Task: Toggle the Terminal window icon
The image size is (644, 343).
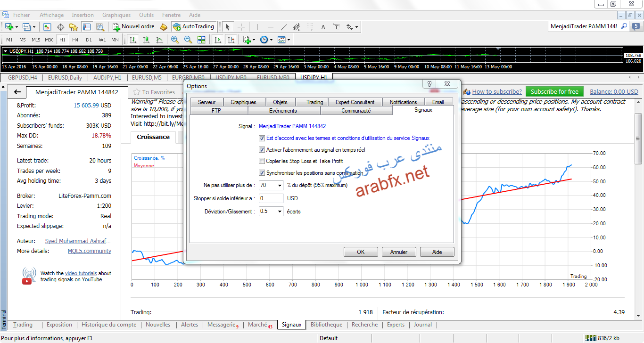Action: pos(87,27)
